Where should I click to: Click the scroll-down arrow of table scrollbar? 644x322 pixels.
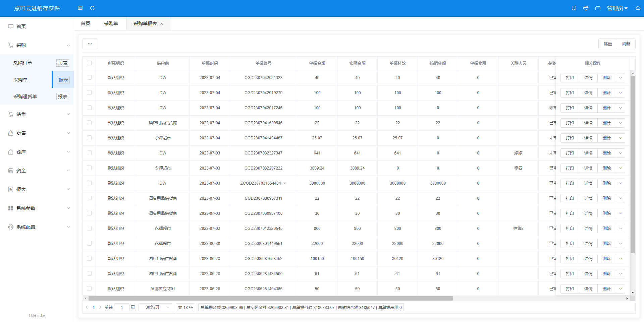coord(633,293)
